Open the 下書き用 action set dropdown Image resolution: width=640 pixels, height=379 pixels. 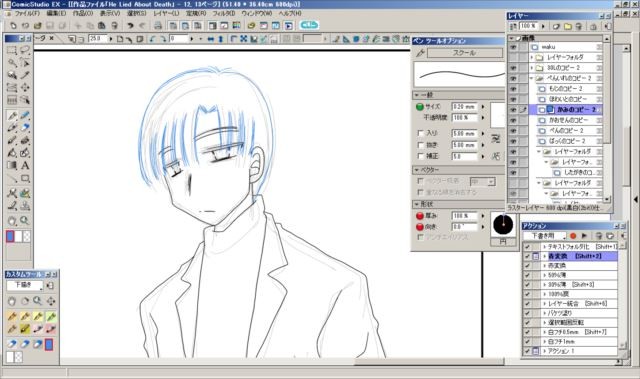click(545, 236)
